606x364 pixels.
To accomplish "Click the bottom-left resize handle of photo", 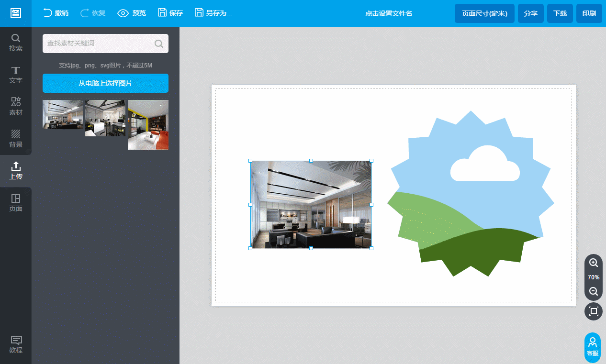I will coord(250,248).
